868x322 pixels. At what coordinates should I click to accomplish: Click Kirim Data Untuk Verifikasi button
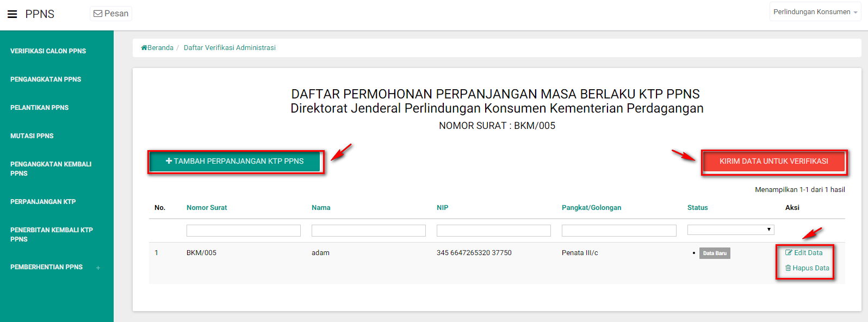[774, 162]
